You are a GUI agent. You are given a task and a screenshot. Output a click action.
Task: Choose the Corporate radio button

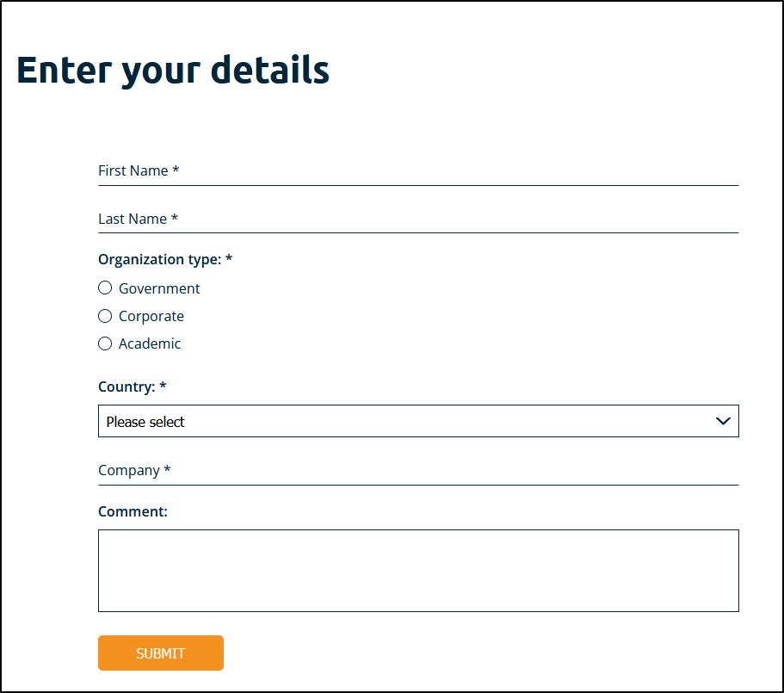coord(105,316)
